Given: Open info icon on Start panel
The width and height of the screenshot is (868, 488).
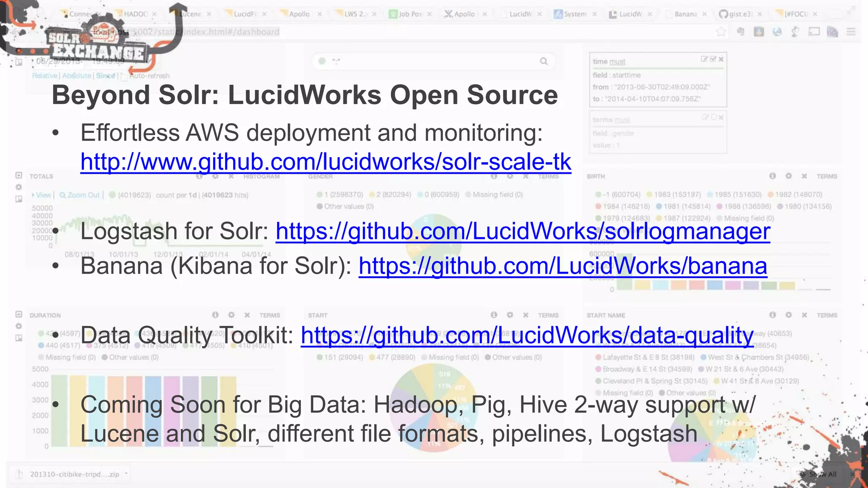Looking at the screenshot, I should pyautogui.click(x=494, y=315).
